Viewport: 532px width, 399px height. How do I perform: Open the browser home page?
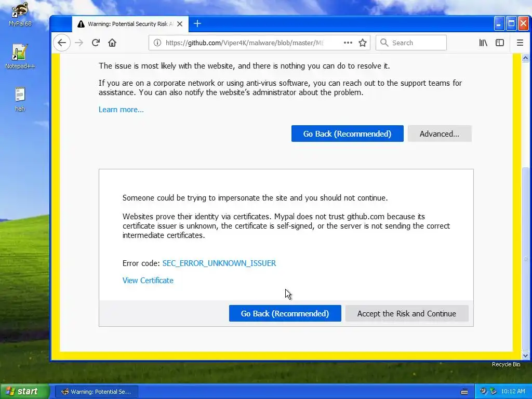[112, 43]
